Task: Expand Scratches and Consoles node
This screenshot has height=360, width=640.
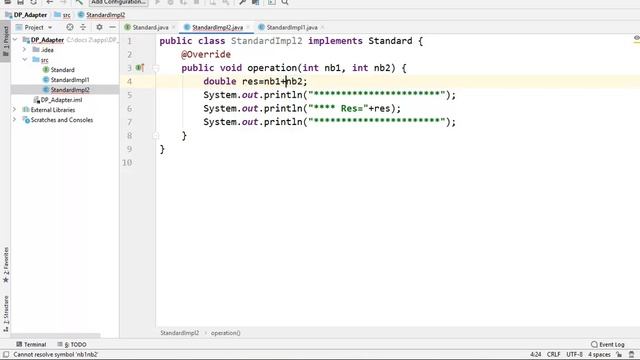Action: coord(15,120)
